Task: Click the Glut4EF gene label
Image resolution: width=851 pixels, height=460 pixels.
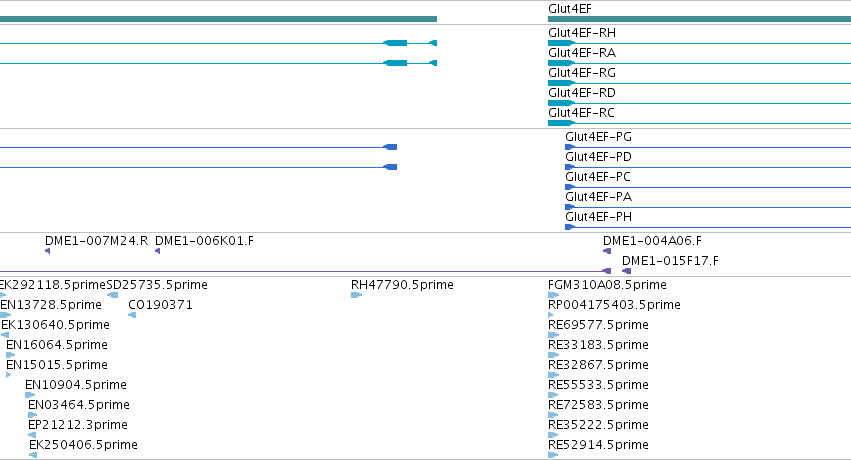Action: (570, 9)
